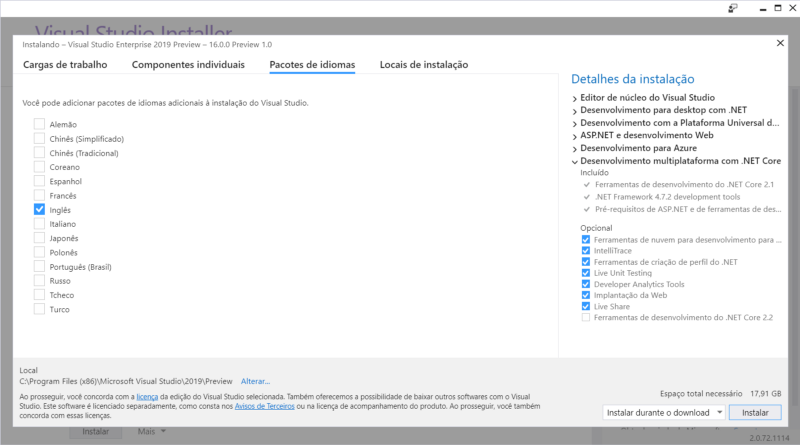Uncheck the IntelliTrace optional component

point(586,251)
